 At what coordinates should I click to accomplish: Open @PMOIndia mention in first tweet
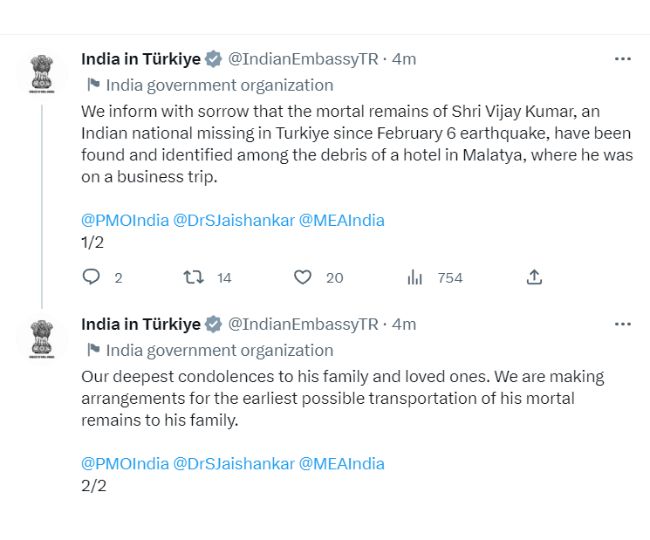tap(125, 220)
